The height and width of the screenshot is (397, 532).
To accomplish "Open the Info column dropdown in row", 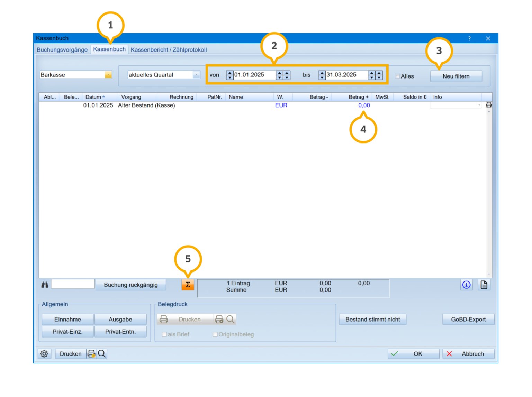I will coord(479,105).
